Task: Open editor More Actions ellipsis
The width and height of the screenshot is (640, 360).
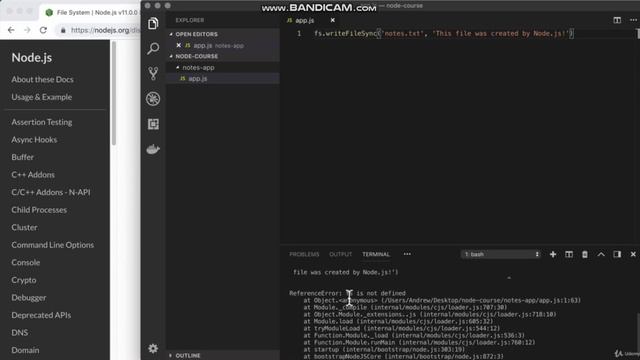Action: 633,20
